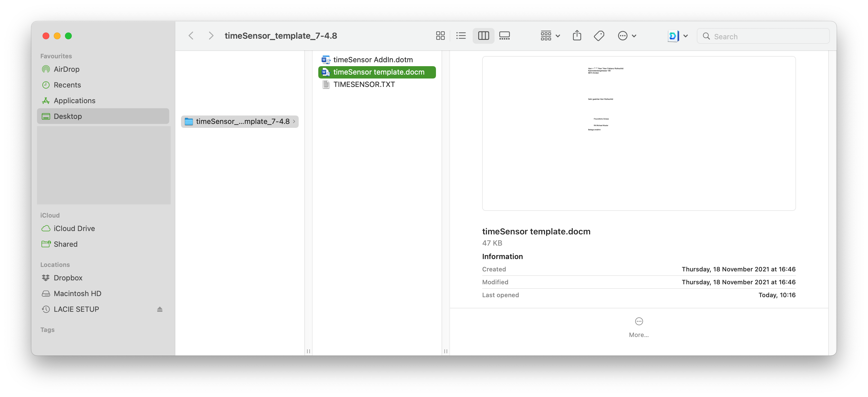Select Desktop in sidebar
The height and width of the screenshot is (397, 868).
[103, 116]
